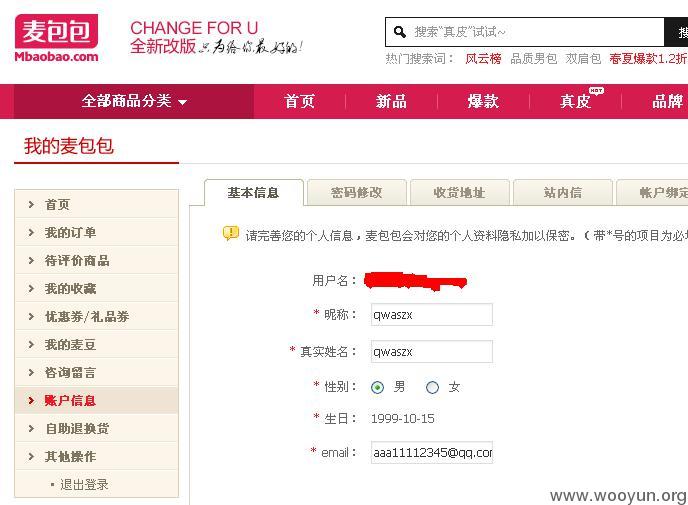Switch to the 密码修改 tab
Image resolution: width=688 pixels, height=505 pixels.
tap(356, 192)
